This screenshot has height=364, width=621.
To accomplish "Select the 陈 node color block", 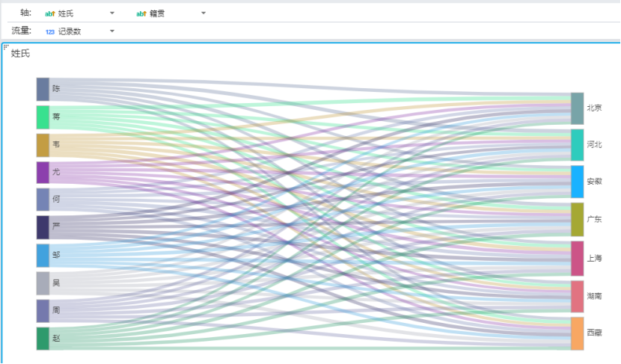I will (x=43, y=90).
